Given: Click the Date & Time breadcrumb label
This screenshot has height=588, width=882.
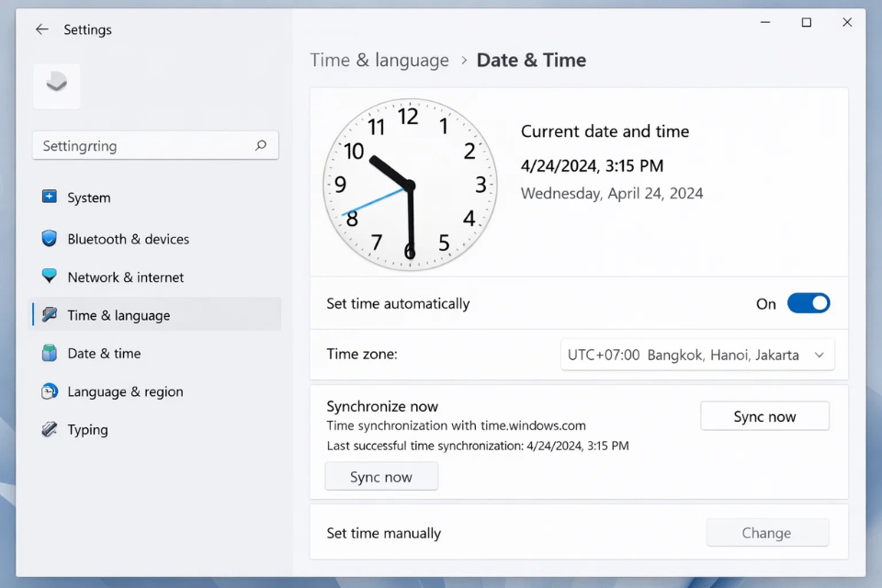Looking at the screenshot, I should point(531,60).
